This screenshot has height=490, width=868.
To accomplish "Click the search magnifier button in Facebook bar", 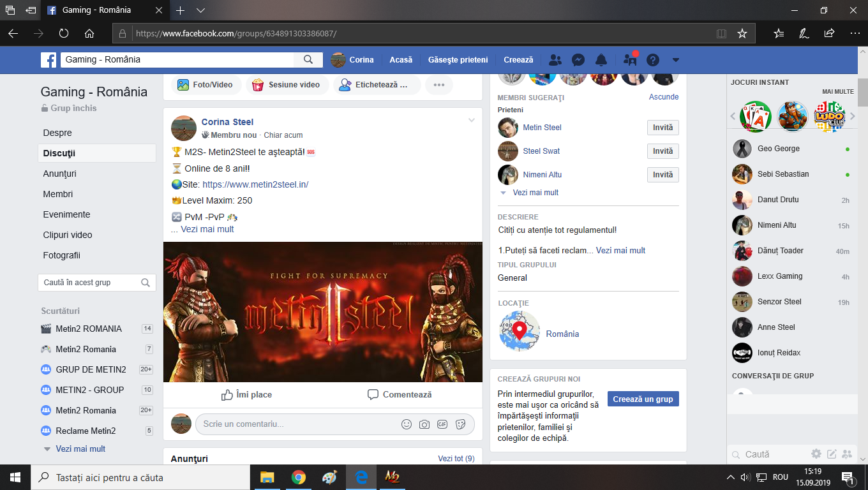I will coord(308,59).
